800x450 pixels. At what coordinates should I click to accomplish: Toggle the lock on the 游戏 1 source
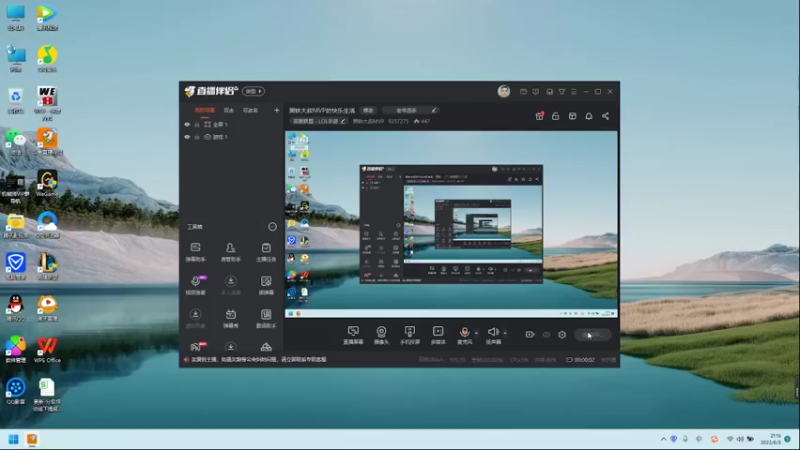click(197, 137)
